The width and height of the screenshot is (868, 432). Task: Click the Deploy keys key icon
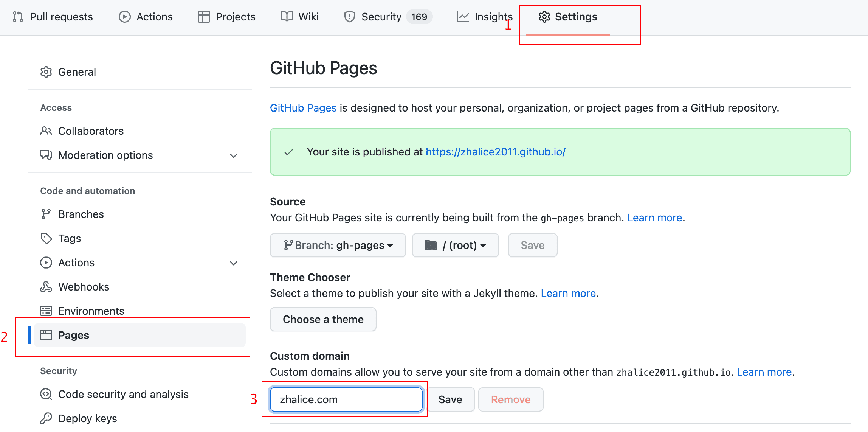pyautogui.click(x=46, y=418)
